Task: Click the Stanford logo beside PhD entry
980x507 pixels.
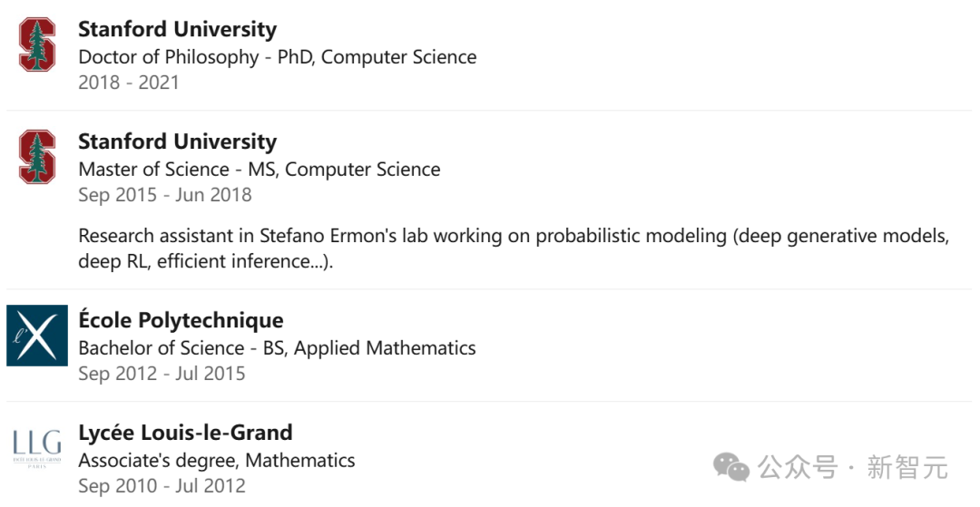Action: [37, 44]
